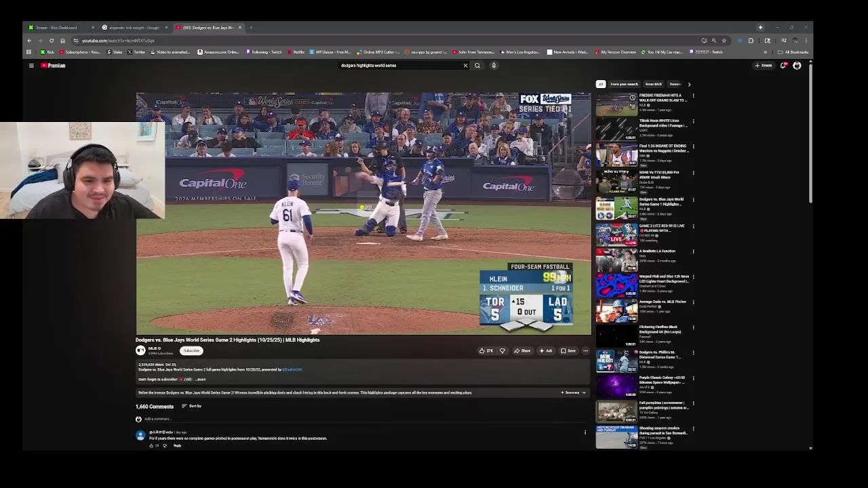868x488 pixels.
Task: Go back in browser history
Action: coord(29,41)
